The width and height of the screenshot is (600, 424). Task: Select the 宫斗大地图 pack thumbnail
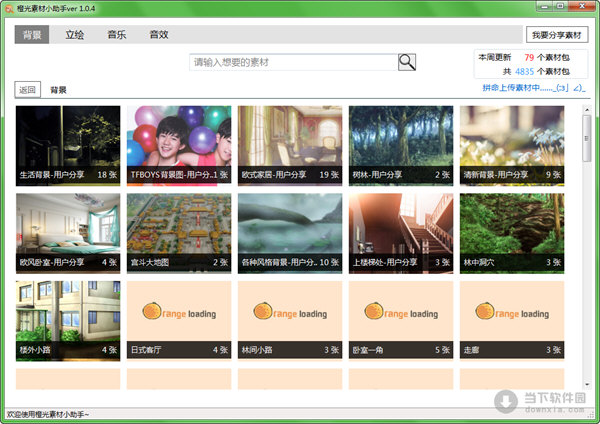179,231
